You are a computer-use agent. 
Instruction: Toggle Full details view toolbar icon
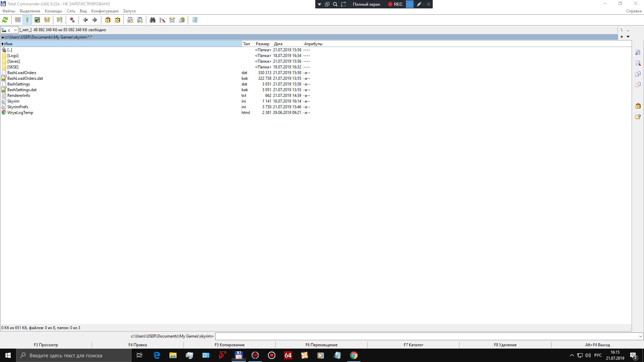click(x=28, y=20)
